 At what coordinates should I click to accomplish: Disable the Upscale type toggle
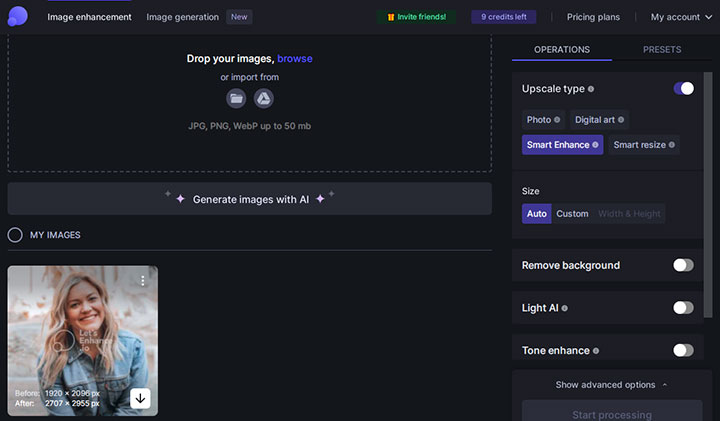click(x=684, y=89)
